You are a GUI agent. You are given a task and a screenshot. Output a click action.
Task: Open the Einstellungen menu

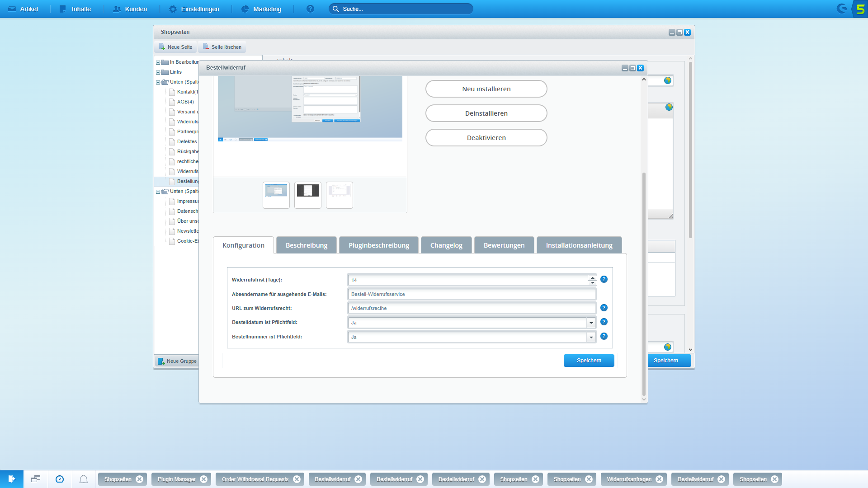coord(194,9)
